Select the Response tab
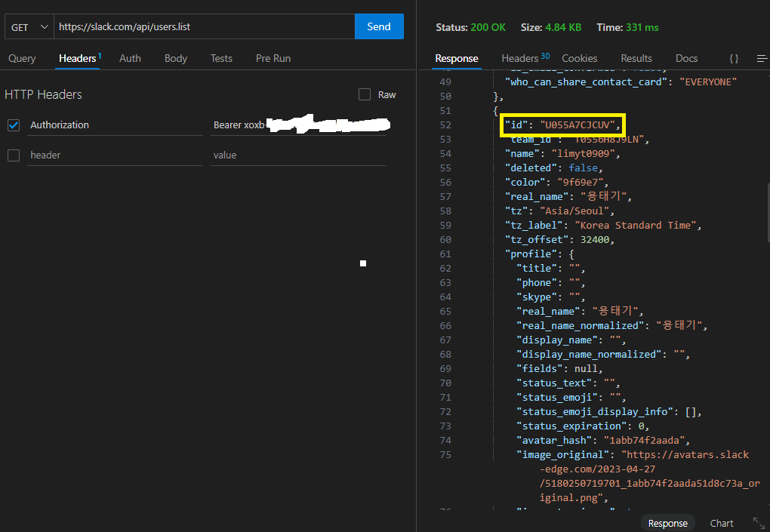 pos(457,58)
